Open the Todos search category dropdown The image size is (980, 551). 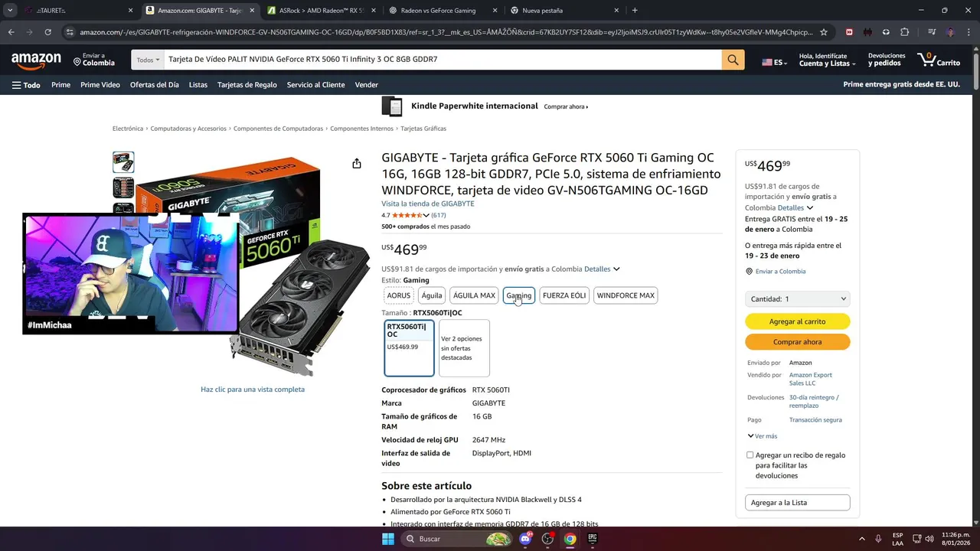(149, 60)
